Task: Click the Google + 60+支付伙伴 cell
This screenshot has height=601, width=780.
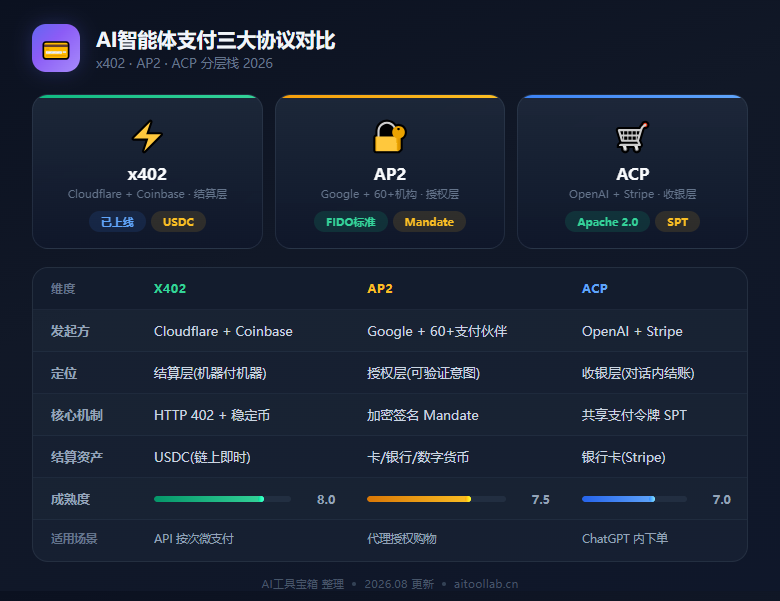Action: [437, 331]
